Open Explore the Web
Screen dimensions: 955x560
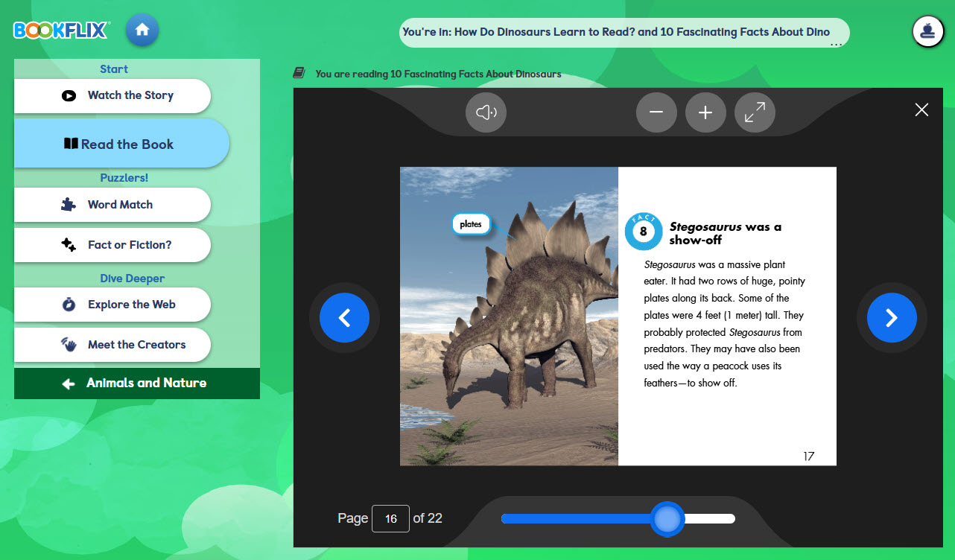(112, 305)
